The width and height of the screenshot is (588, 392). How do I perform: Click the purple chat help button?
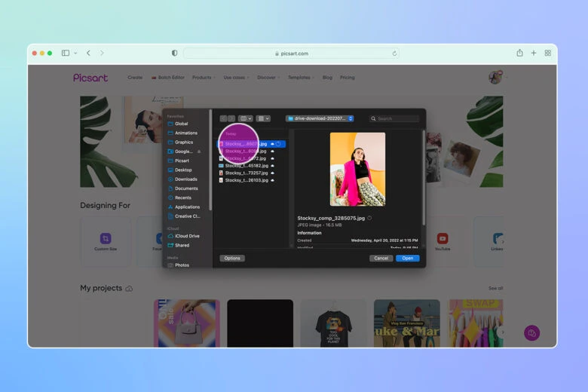[532, 332]
